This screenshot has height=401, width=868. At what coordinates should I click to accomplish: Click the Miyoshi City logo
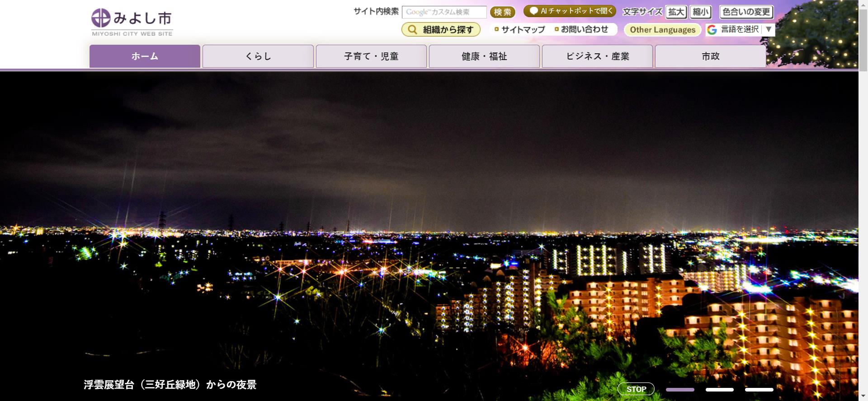click(132, 21)
